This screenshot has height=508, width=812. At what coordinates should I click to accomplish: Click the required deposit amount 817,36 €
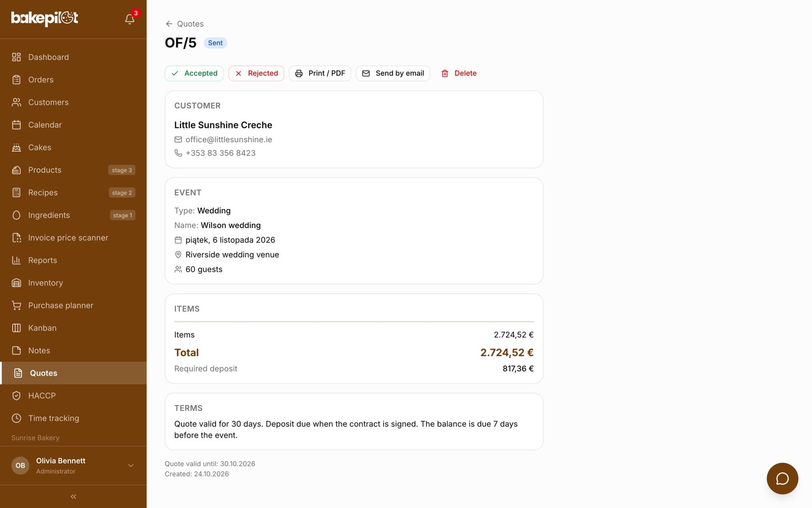[x=518, y=368]
